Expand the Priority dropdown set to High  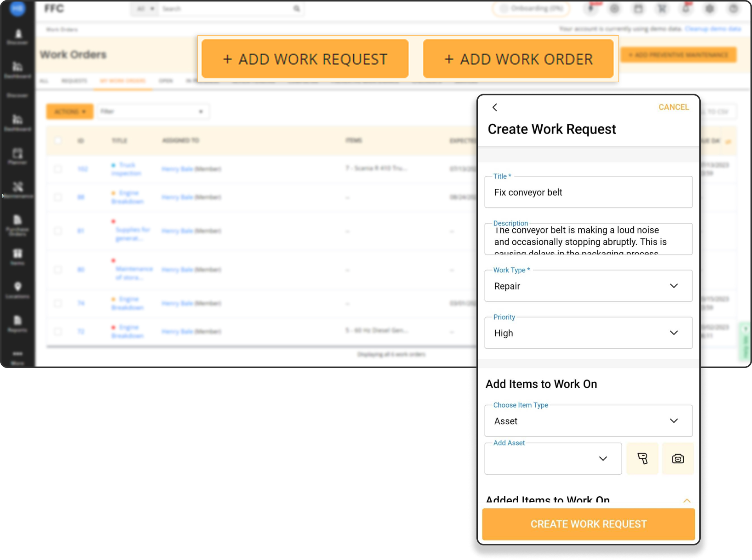click(588, 333)
